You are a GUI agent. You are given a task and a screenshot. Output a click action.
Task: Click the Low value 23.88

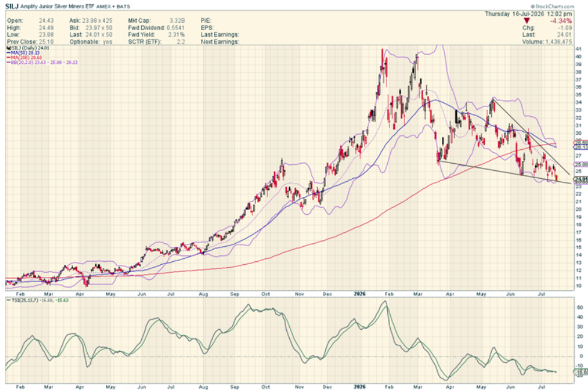point(46,34)
